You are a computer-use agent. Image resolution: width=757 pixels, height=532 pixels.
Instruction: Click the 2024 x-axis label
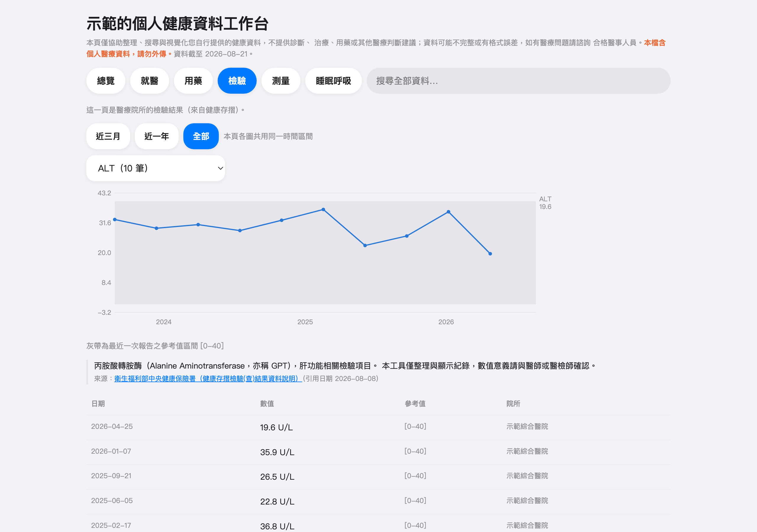coord(164,322)
